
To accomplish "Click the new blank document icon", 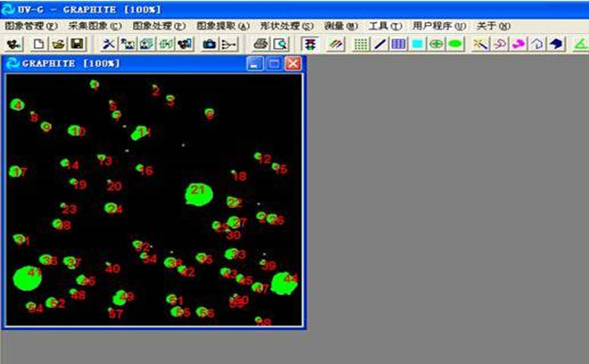I will pyautogui.click(x=39, y=44).
